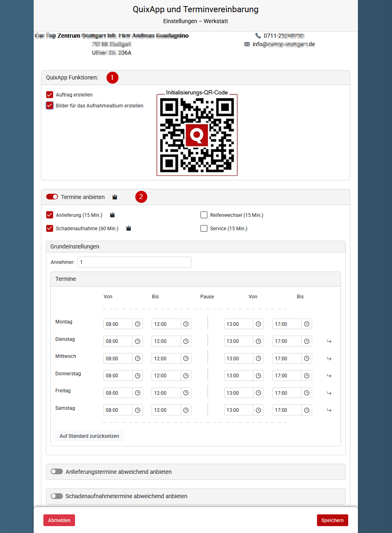Open clock picker for Mittwoch afternoon start 13:00
Viewport: 392px width, 533px height.
click(x=259, y=359)
